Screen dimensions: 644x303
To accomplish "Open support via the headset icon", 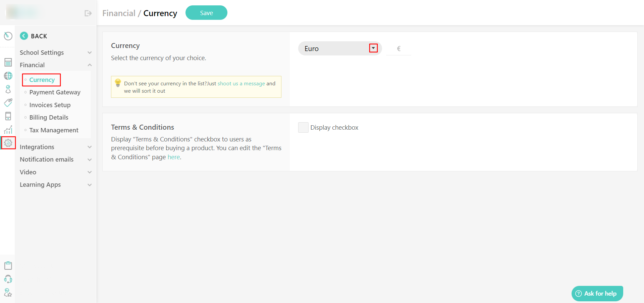I will [x=8, y=279].
